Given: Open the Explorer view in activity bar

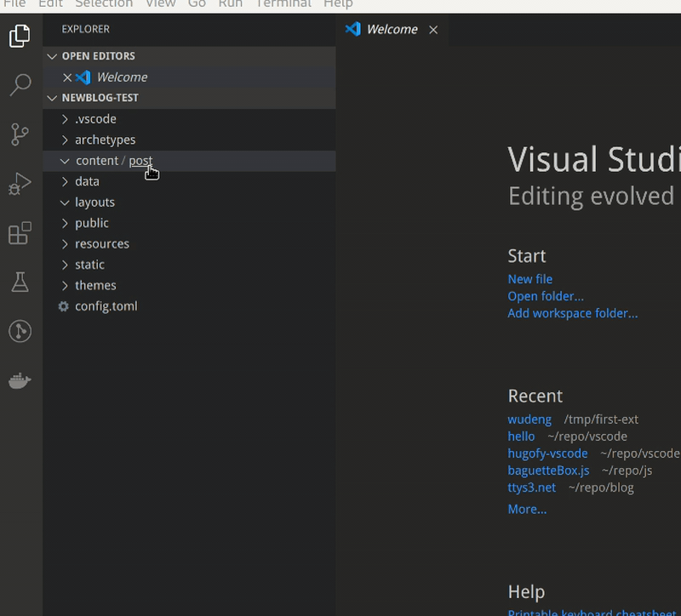Looking at the screenshot, I should click(x=20, y=36).
